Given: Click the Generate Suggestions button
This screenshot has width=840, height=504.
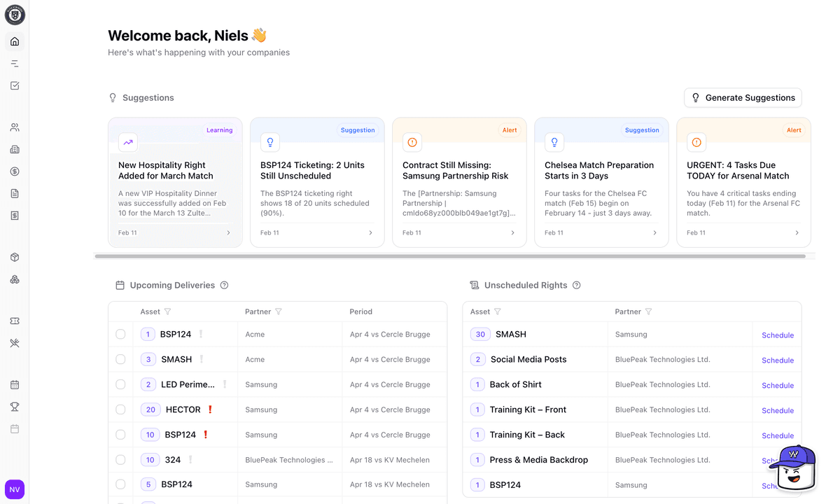Looking at the screenshot, I should [x=743, y=97].
